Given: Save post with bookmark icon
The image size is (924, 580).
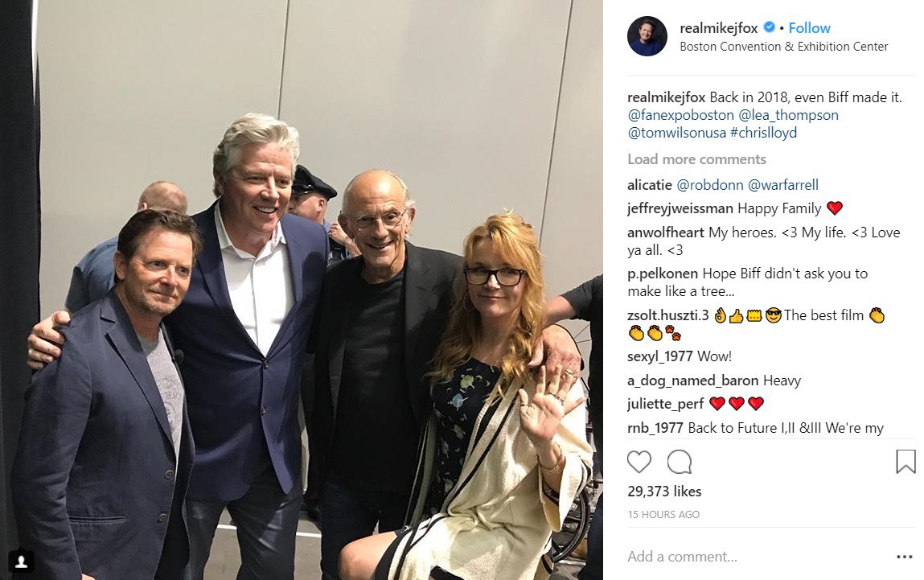Looking at the screenshot, I should point(906,462).
